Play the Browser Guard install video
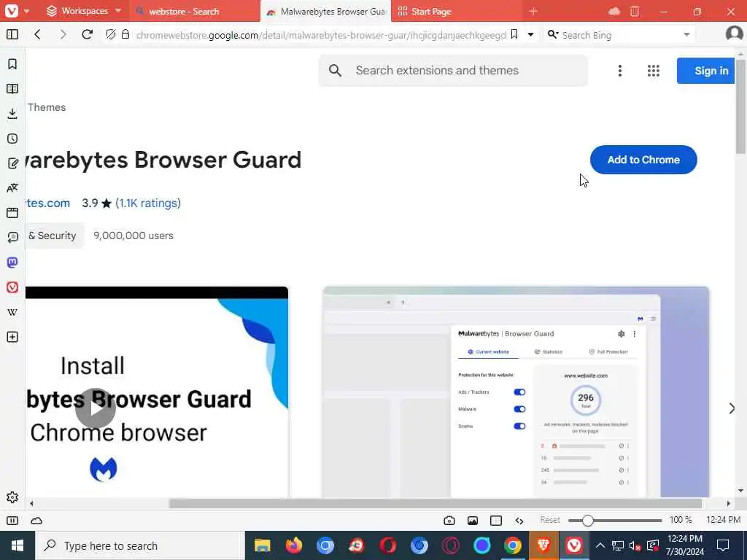This screenshot has height=560, width=747. (x=95, y=408)
